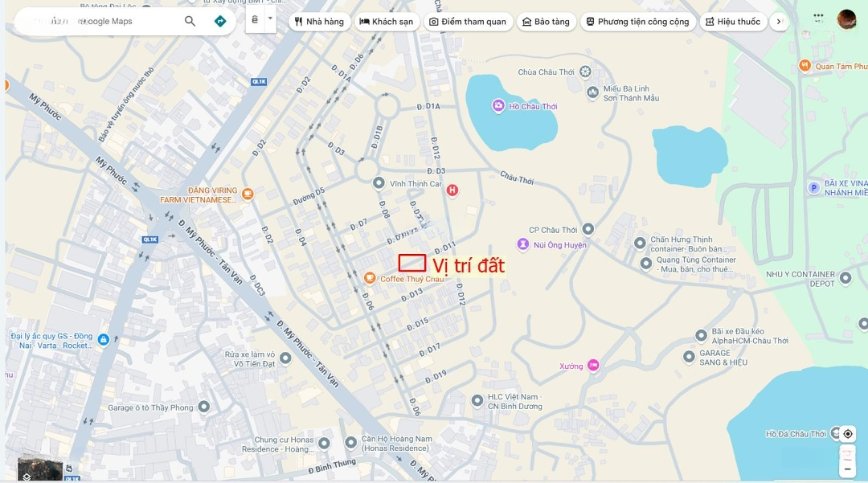The image size is (868, 483).
Task: Zoom out using the minus button
Action: pos(848,469)
